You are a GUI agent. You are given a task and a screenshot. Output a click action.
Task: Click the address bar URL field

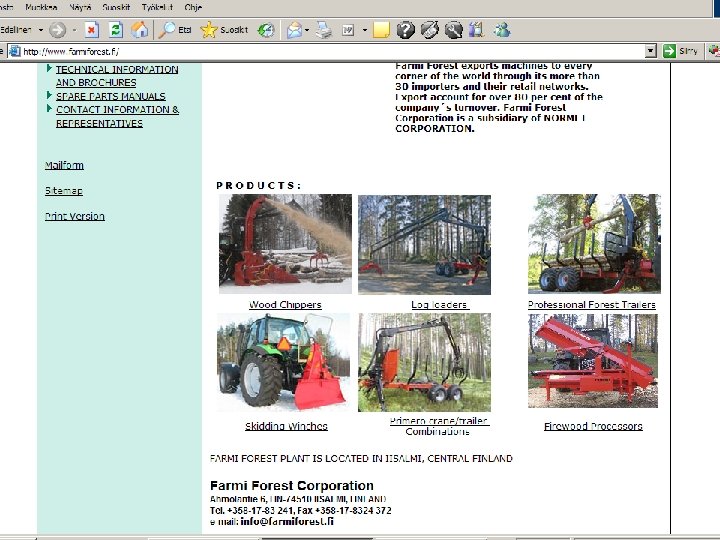coord(333,51)
